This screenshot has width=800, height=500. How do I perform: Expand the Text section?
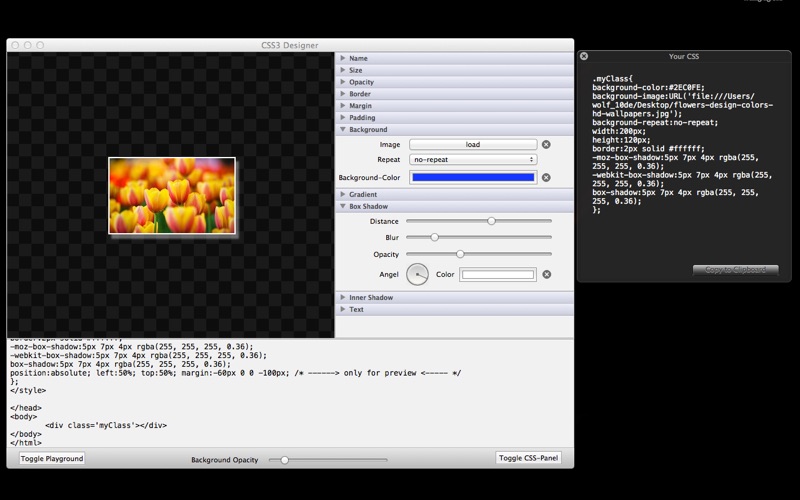click(454, 309)
